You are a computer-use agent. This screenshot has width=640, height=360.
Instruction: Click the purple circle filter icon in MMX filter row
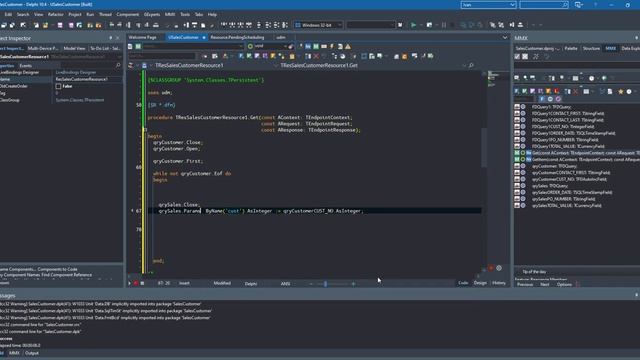558,99
